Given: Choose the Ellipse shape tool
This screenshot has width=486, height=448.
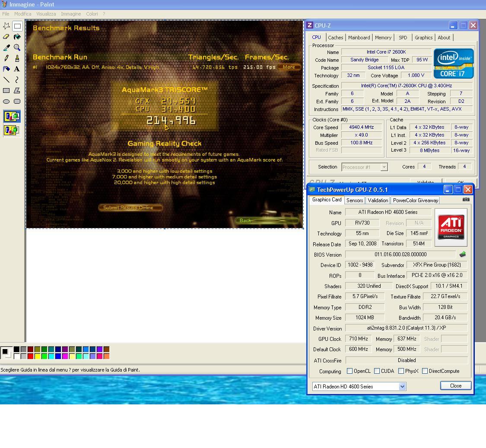Looking at the screenshot, I should click(x=6, y=102).
